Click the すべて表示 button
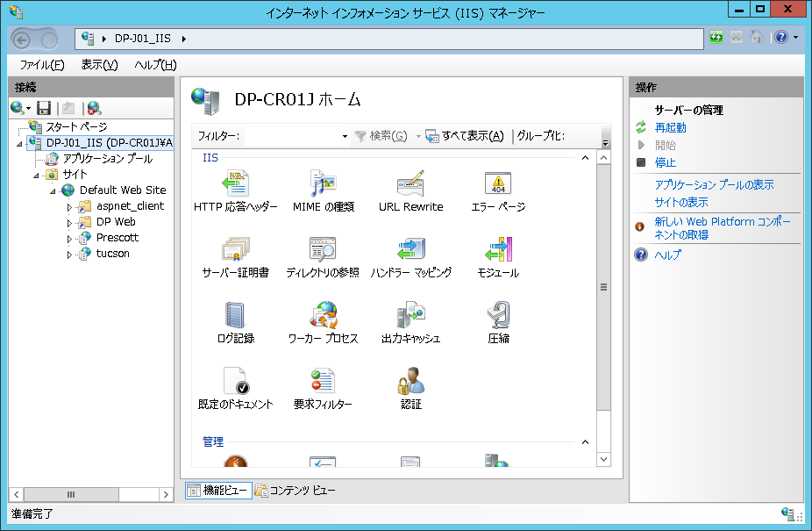The image size is (812, 531). pos(465,136)
